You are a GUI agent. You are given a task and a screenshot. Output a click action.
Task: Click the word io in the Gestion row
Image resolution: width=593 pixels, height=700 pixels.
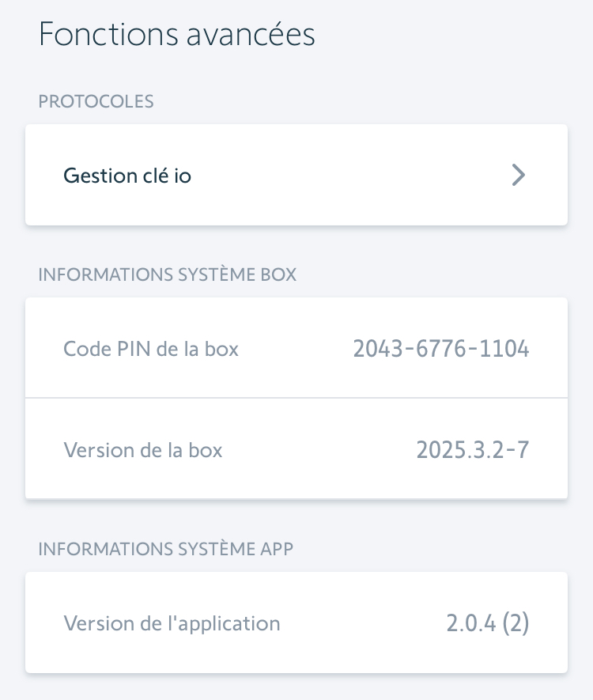click(x=183, y=176)
